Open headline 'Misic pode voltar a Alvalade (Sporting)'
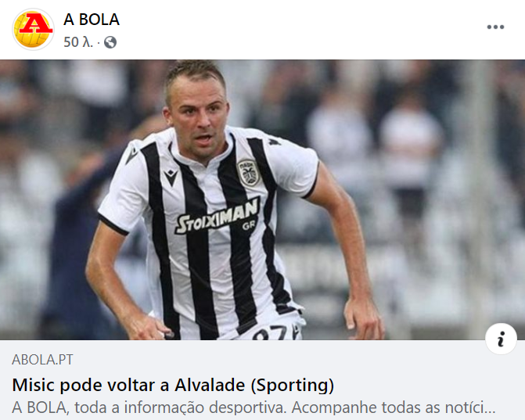The width and height of the screenshot is (525, 420). [173, 385]
